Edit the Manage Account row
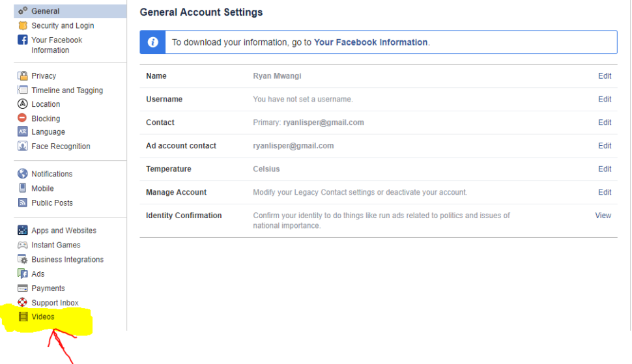This screenshot has height=364, width=632. [x=604, y=193]
